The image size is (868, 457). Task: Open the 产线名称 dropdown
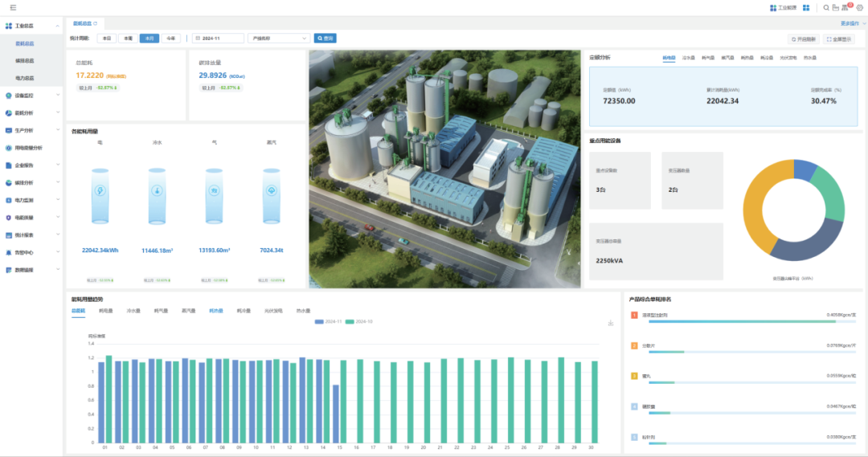coord(278,38)
